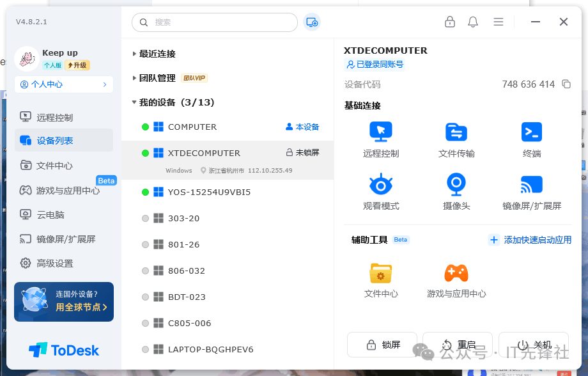Click the search (搜索) input field

coord(220,22)
